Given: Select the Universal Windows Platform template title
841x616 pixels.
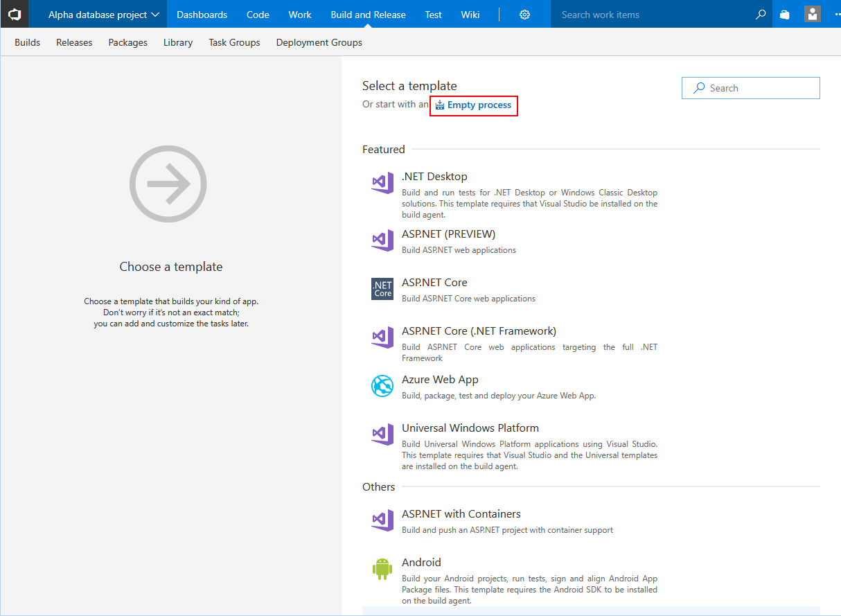Looking at the screenshot, I should point(470,428).
